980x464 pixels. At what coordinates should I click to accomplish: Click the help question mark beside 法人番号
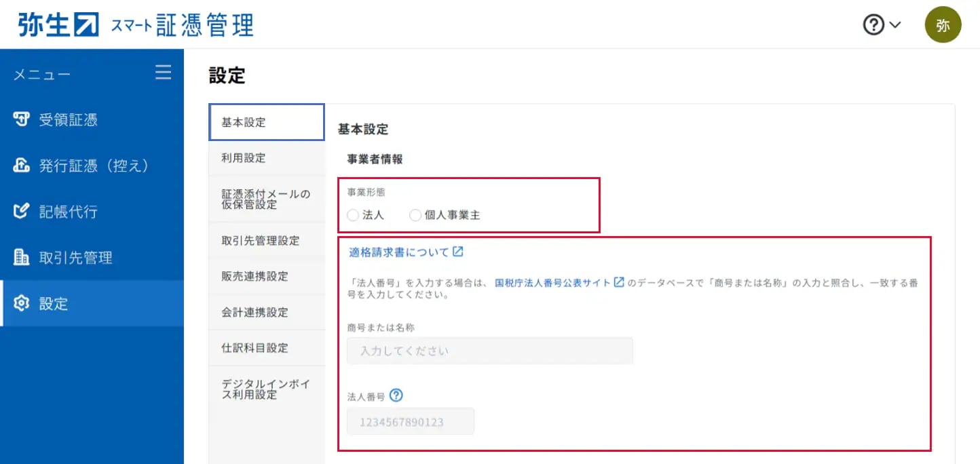(396, 395)
